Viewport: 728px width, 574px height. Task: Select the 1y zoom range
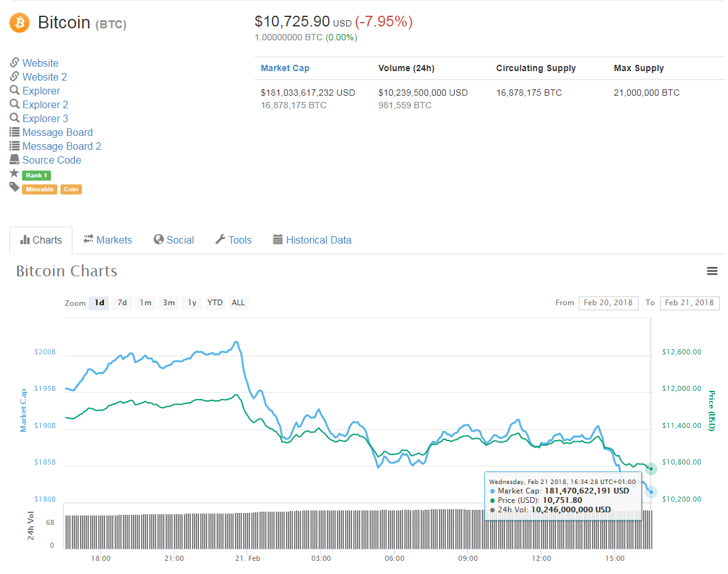click(192, 303)
